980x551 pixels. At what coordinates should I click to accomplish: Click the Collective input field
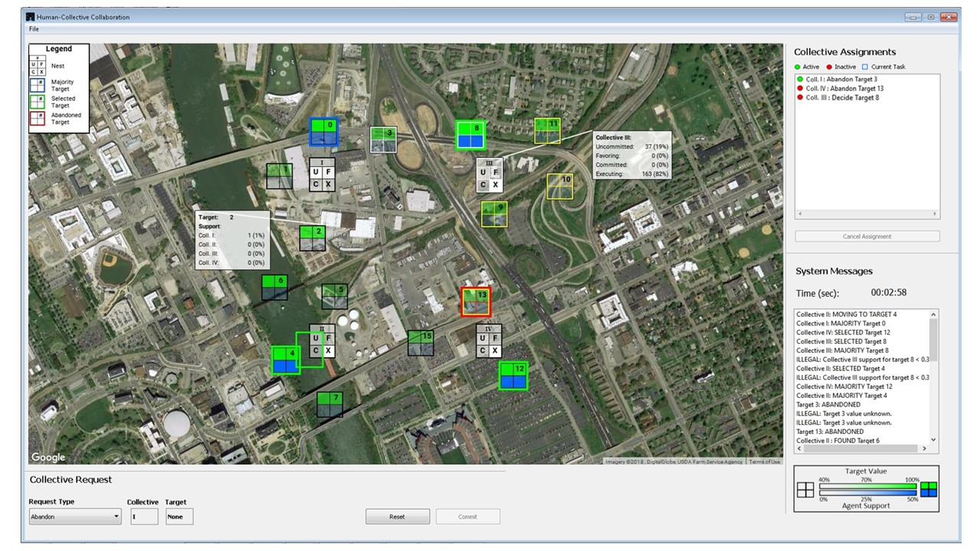143,517
